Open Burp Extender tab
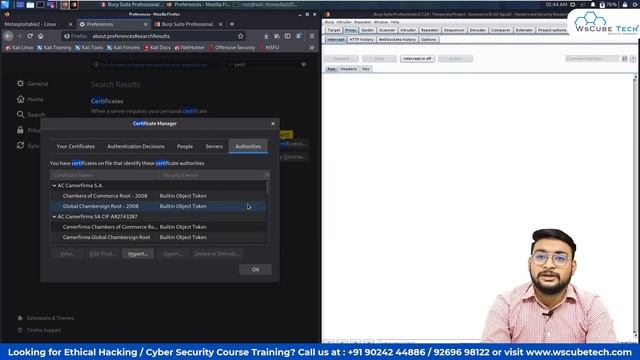 coord(524,30)
